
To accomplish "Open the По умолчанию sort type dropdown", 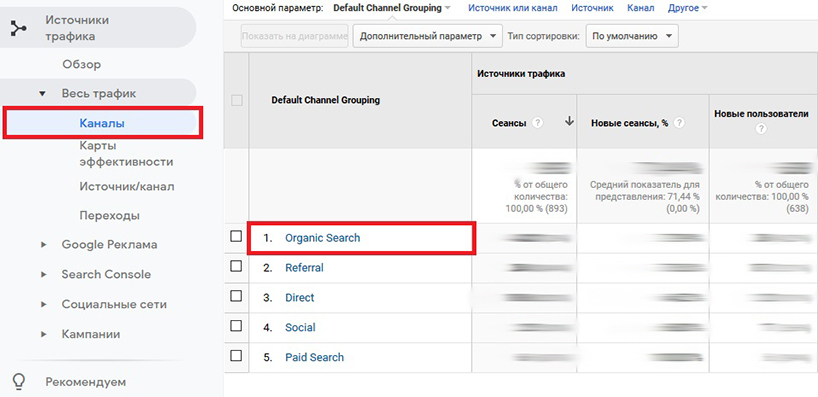I will pyautogui.click(x=632, y=36).
